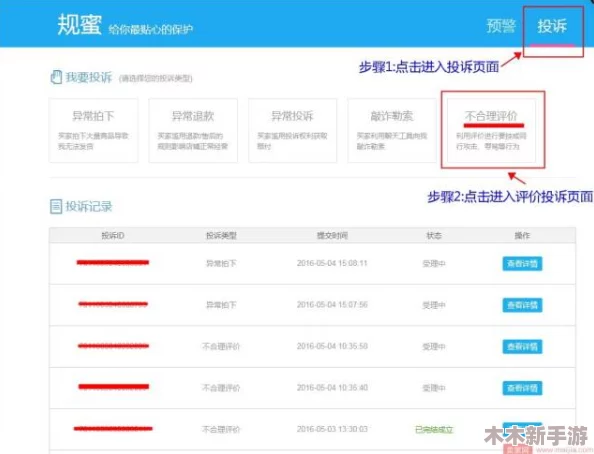Switch to the 投诉 tab
The width and height of the screenshot is (594, 454).
552,26
